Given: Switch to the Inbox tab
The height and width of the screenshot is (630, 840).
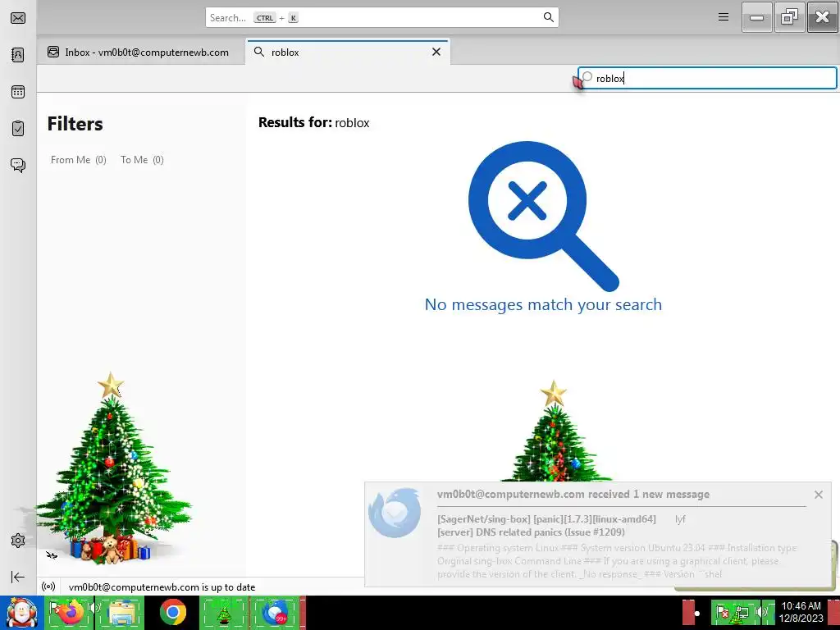Looking at the screenshot, I should (141, 52).
